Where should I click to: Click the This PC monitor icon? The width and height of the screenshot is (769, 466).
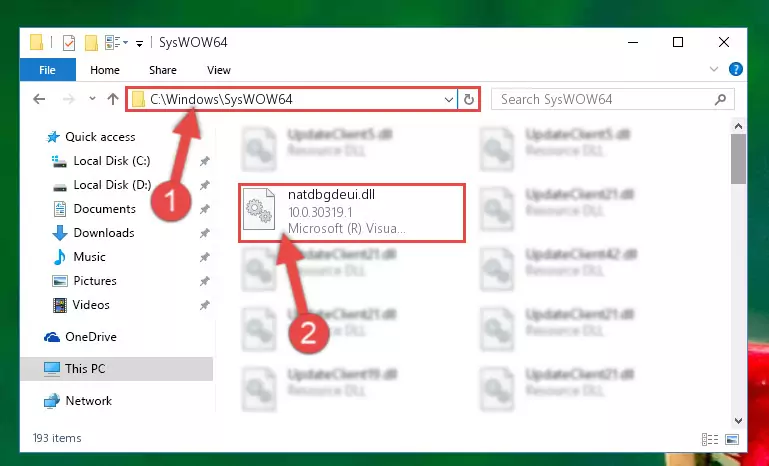coord(51,369)
